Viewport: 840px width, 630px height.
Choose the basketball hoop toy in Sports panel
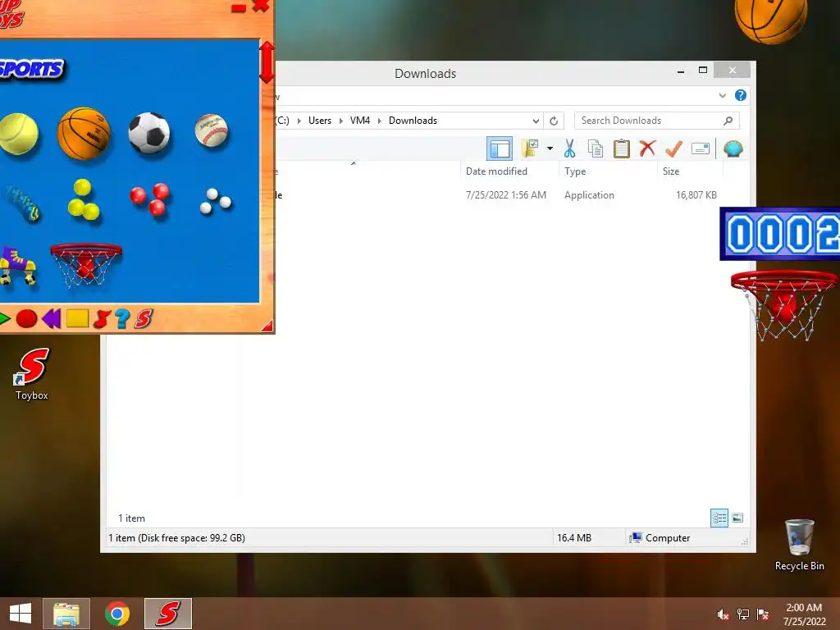85,265
